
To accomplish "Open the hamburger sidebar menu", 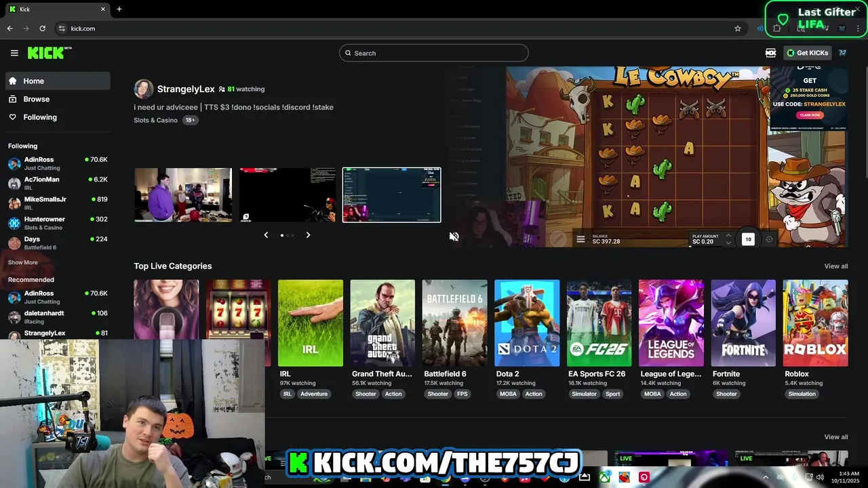I will (x=14, y=53).
